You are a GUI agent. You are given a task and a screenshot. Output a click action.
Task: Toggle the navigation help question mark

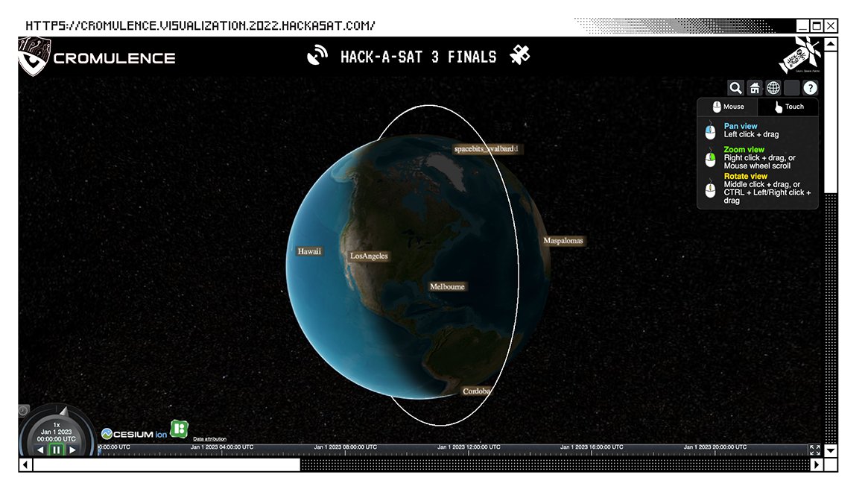click(811, 88)
